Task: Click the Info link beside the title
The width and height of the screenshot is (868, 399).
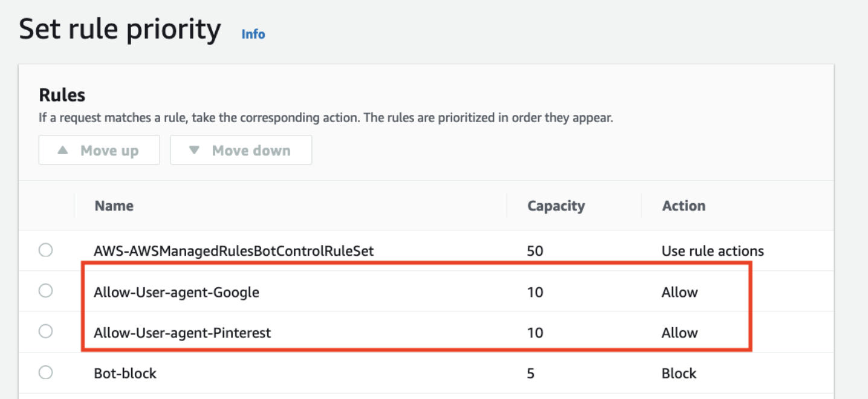Action: (253, 34)
